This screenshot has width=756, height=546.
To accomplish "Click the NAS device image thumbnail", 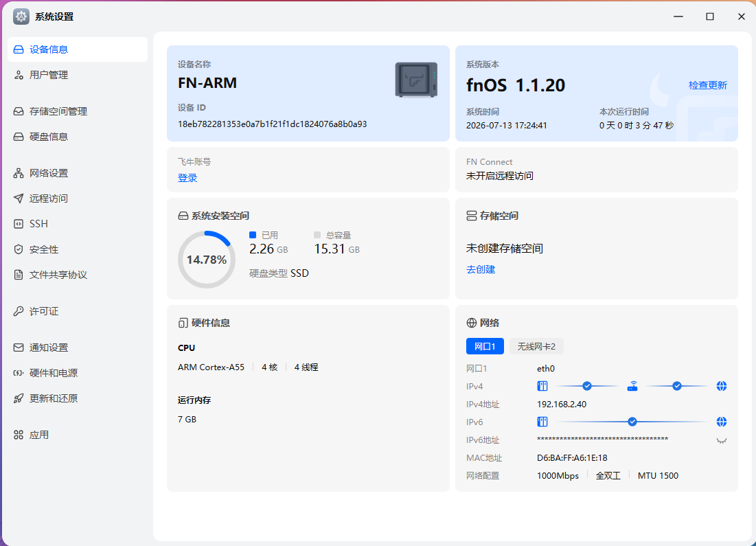I will click(x=416, y=80).
